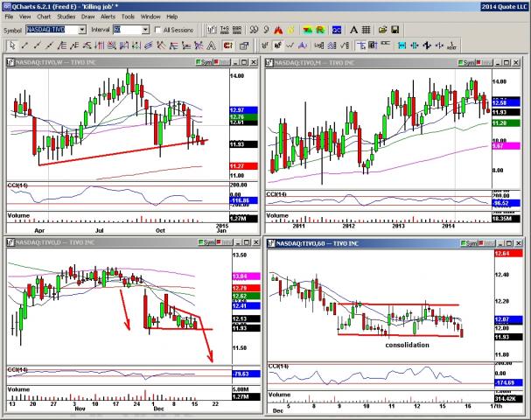Open the Window menu
531x420 pixels.
click(150, 17)
